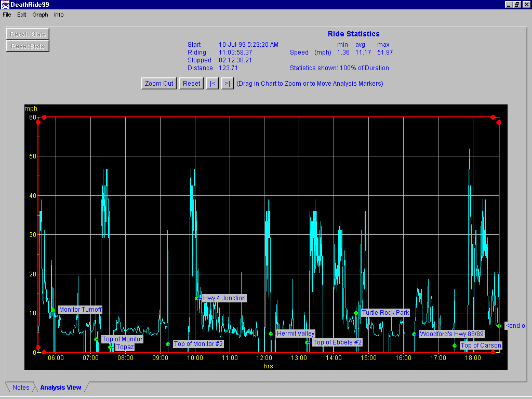Select the Top of Monitor marker label
This screenshot has height=399, width=532.
coord(122,339)
